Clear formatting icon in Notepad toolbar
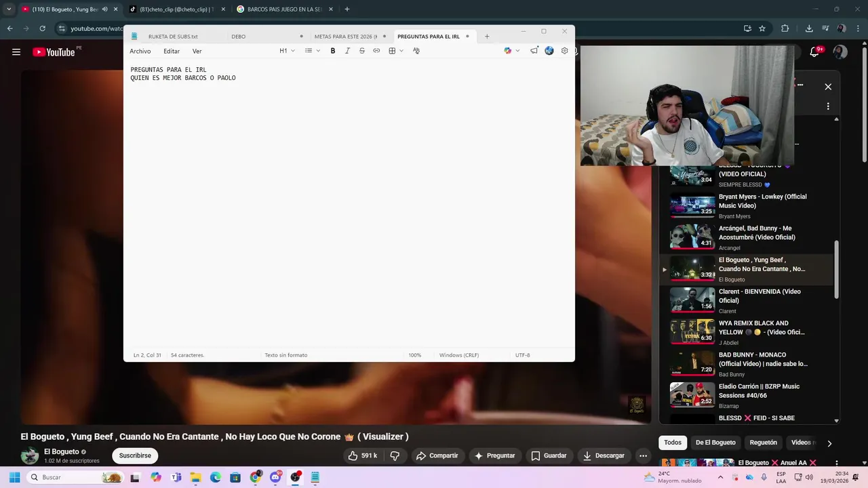The width and height of the screenshot is (868, 488). 416,51
